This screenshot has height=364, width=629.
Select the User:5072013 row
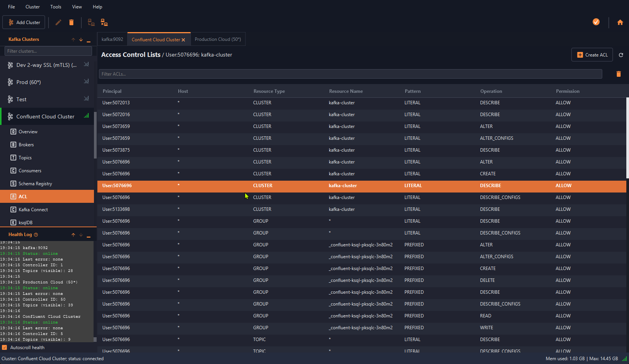[362, 103]
